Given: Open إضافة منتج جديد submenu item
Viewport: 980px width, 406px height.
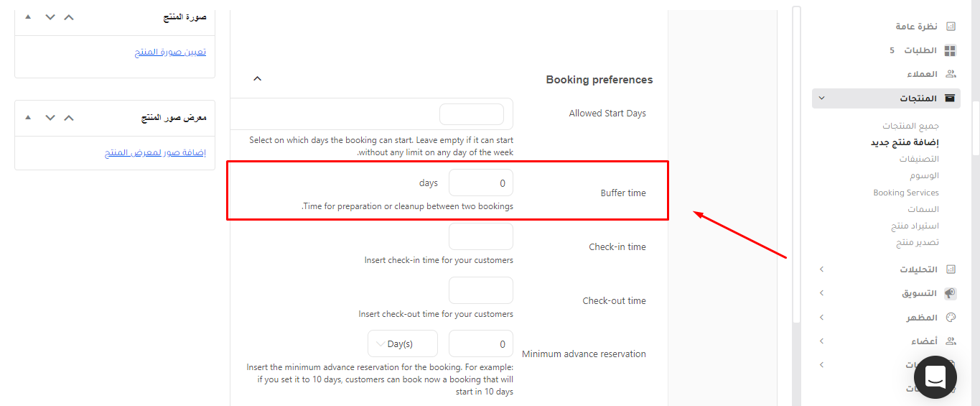Looking at the screenshot, I should [x=905, y=142].
